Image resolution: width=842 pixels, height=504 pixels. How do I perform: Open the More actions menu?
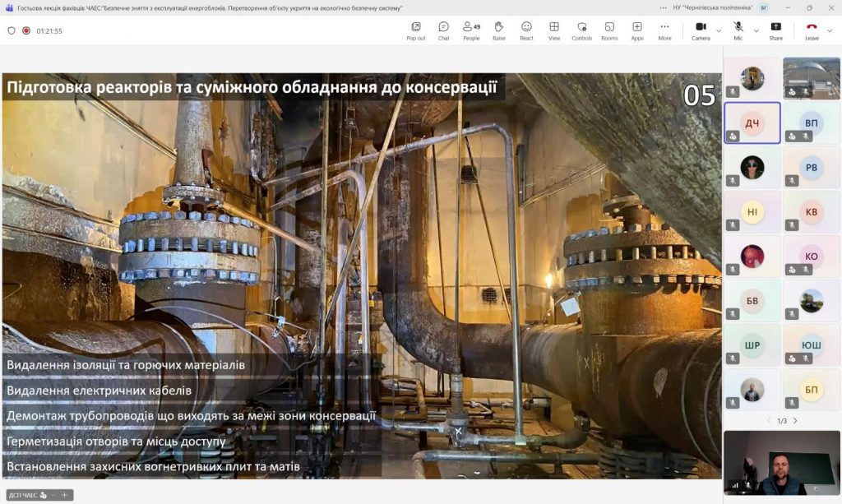664,30
